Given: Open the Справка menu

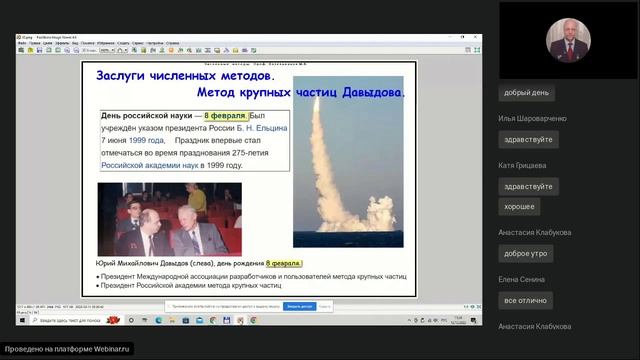Looking at the screenshot, I should pos(172,43).
